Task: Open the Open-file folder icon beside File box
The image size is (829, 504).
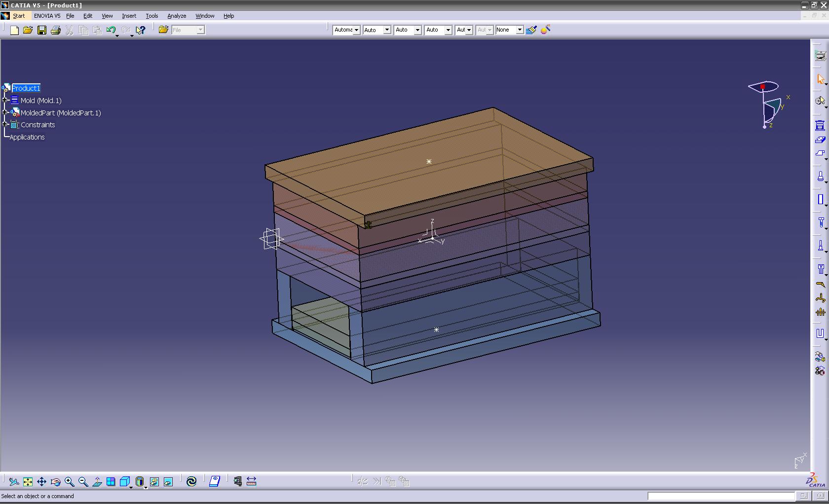Action: coord(163,30)
